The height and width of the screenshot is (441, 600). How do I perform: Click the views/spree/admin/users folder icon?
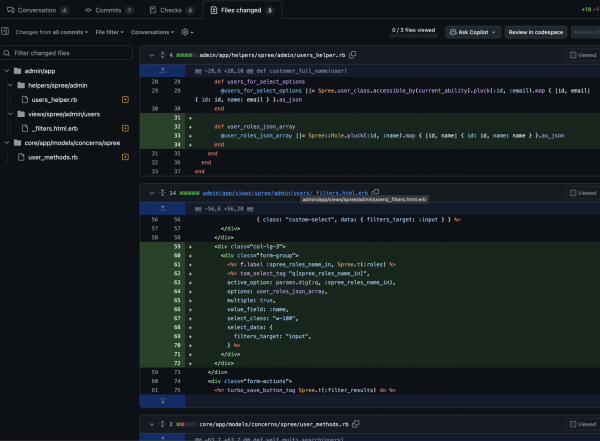(x=21, y=114)
